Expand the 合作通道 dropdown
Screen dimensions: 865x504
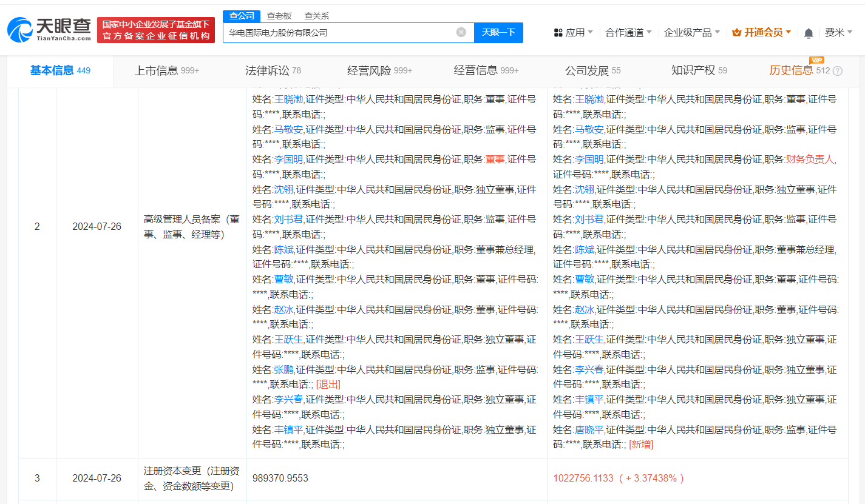[x=628, y=33]
